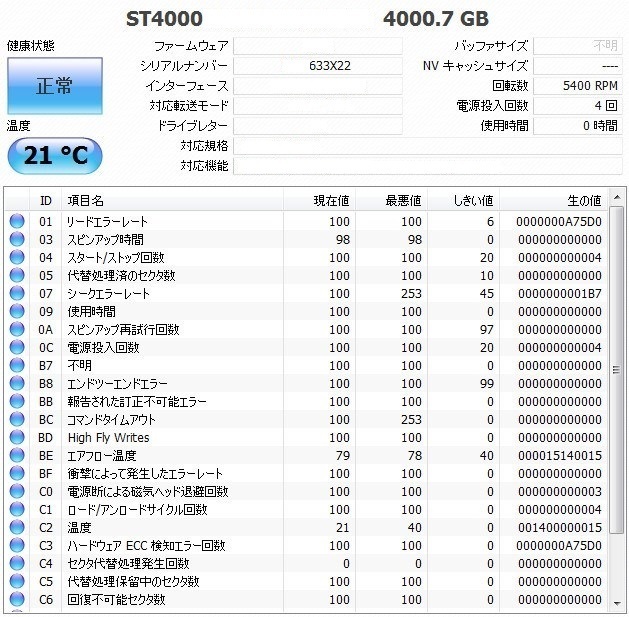The image size is (629, 617).
Task: Click the ドライブレター value field
Action: click(x=318, y=126)
